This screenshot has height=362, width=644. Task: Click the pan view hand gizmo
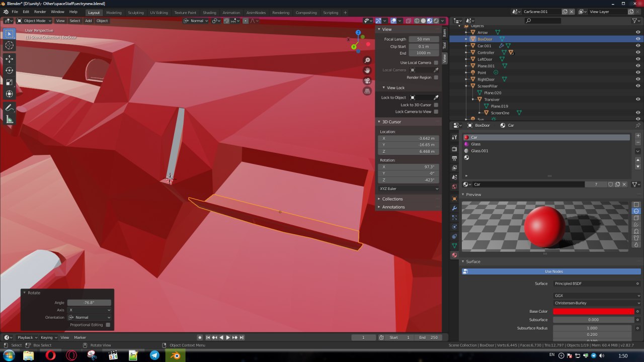pyautogui.click(x=367, y=70)
